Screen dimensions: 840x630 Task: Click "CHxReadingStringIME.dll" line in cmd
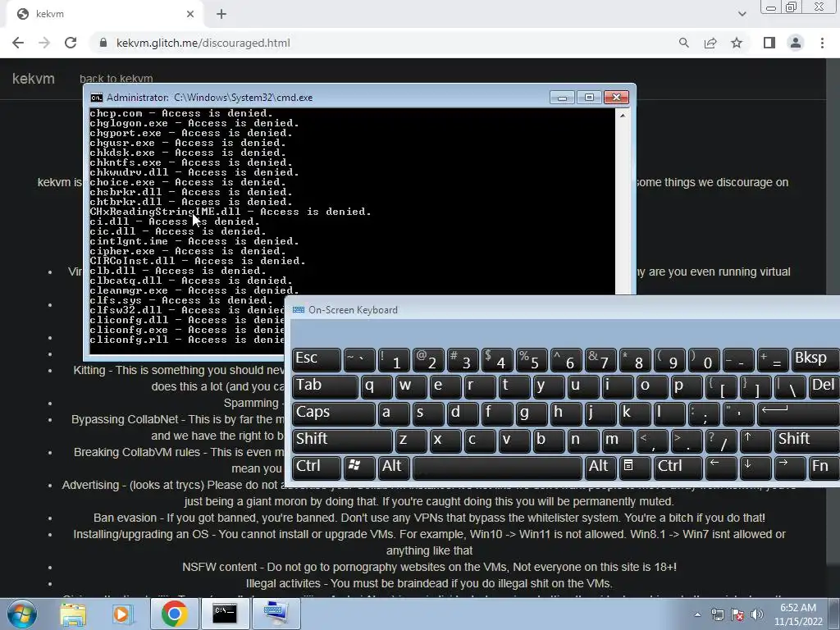pyautogui.click(x=231, y=212)
